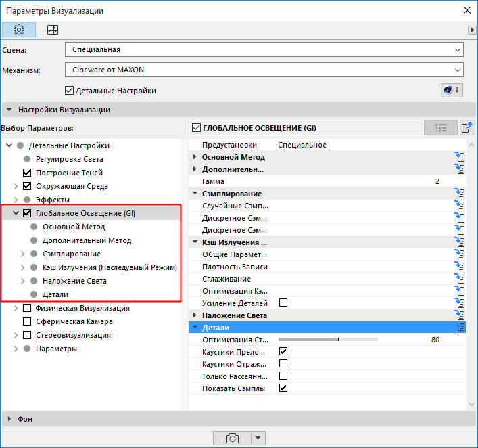
Task: Click the Cineware info button
Action: click(x=452, y=90)
